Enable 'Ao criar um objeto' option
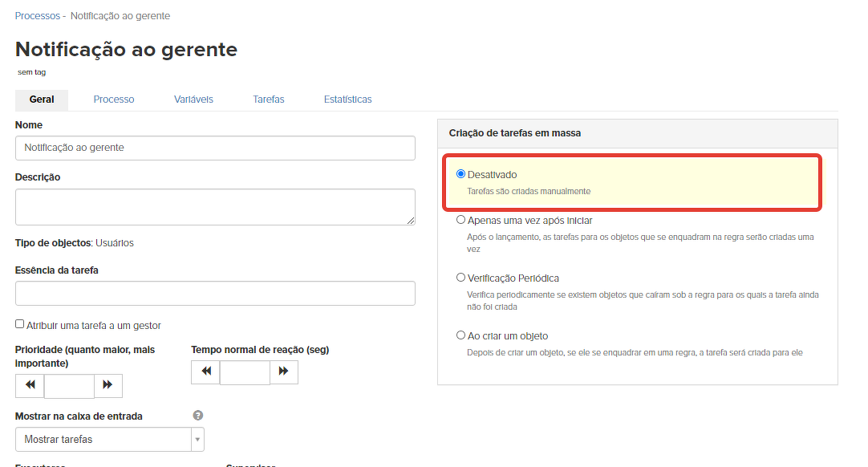This screenshot has height=467, width=868. 460,335
